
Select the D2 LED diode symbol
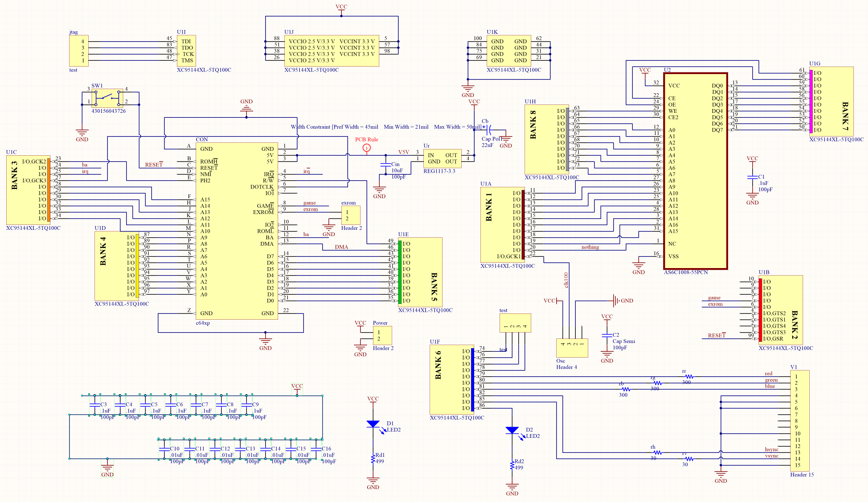click(x=512, y=430)
